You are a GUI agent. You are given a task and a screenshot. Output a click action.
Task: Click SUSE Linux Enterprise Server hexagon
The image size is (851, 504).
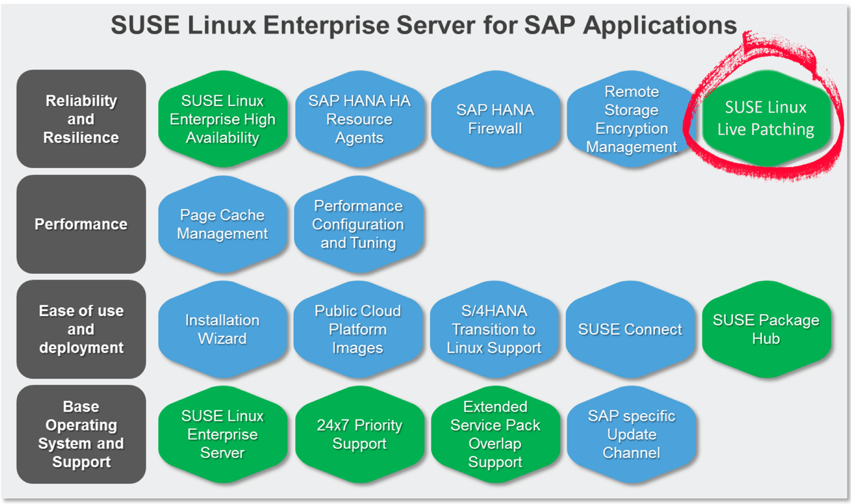223,434
